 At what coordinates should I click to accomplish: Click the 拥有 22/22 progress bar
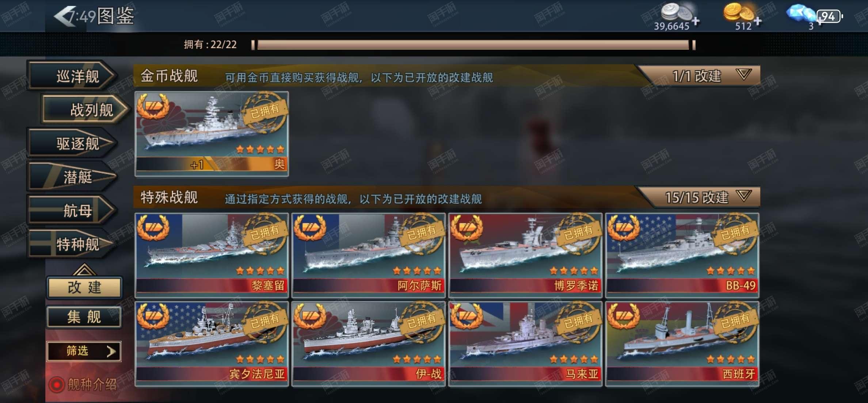tap(473, 45)
